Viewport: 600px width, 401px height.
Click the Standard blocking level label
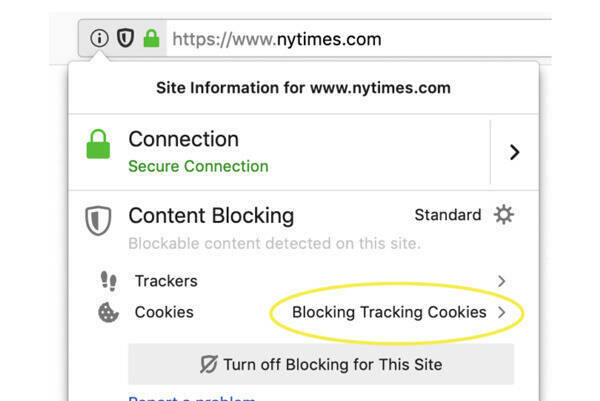pos(448,215)
